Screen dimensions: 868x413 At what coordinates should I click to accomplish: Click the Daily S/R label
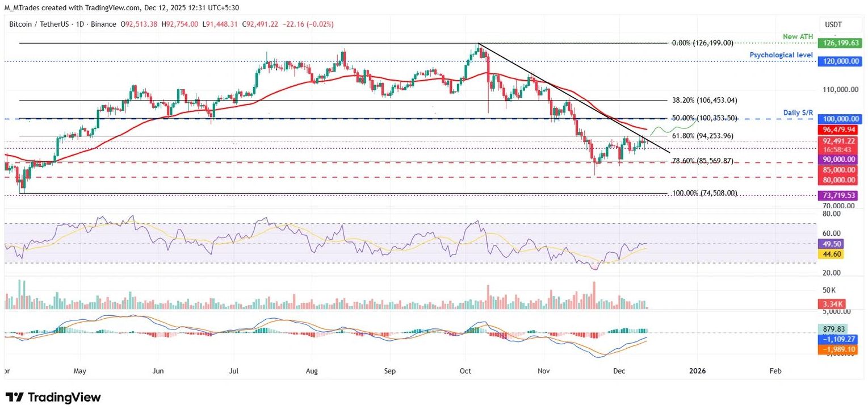click(x=798, y=112)
